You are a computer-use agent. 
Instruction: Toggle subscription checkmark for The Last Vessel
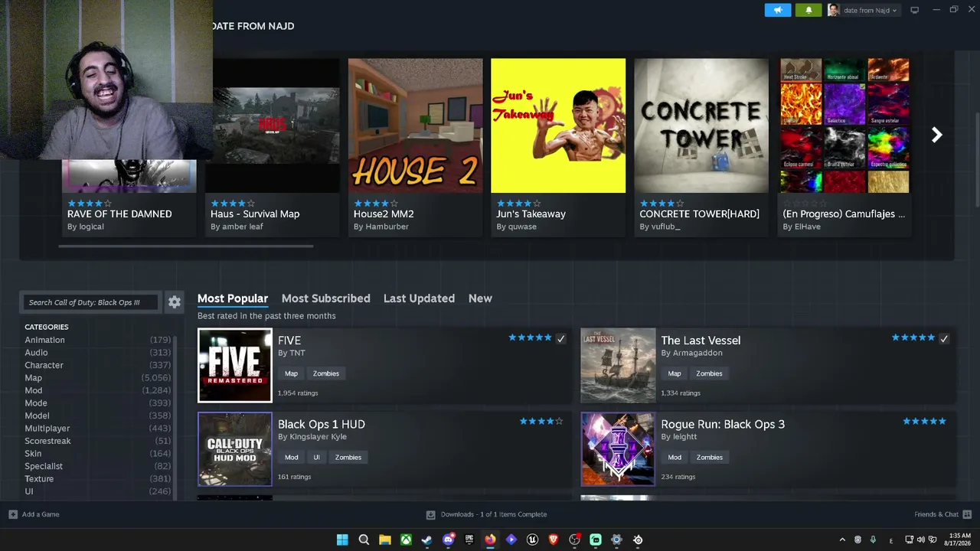click(x=944, y=338)
